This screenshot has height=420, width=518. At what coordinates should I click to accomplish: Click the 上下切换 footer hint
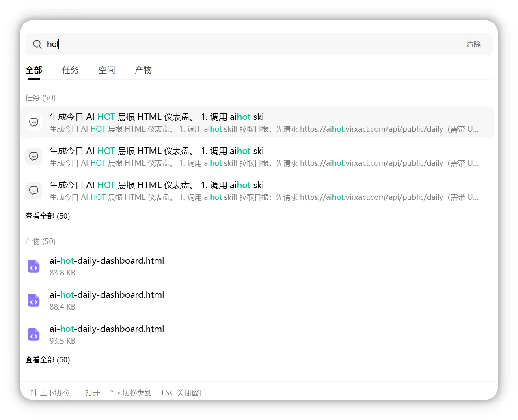[55, 393]
